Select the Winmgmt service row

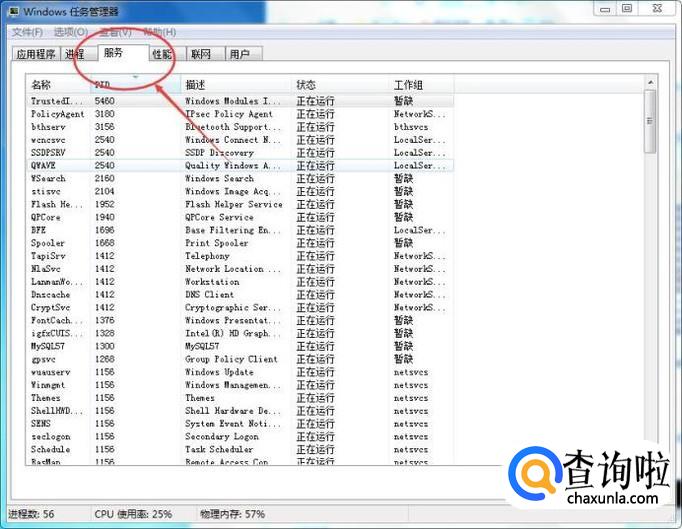(x=240, y=385)
